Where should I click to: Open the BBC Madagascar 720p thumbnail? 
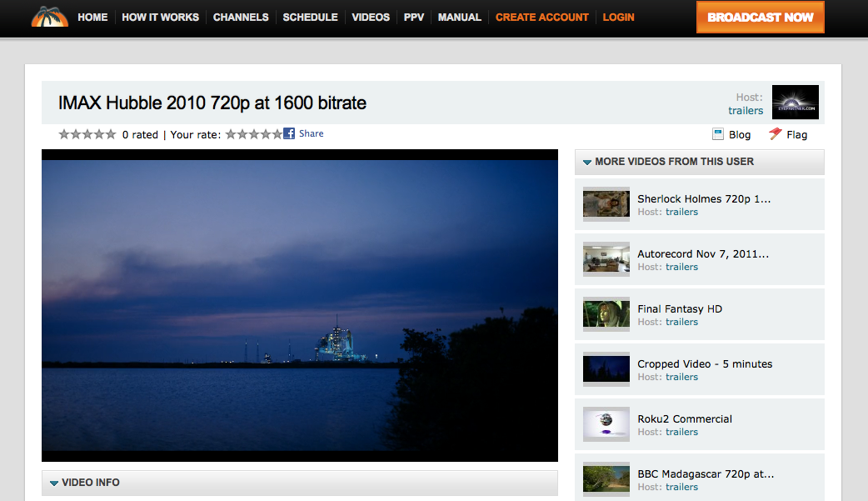pyautogui.click(x=606, y=478)
